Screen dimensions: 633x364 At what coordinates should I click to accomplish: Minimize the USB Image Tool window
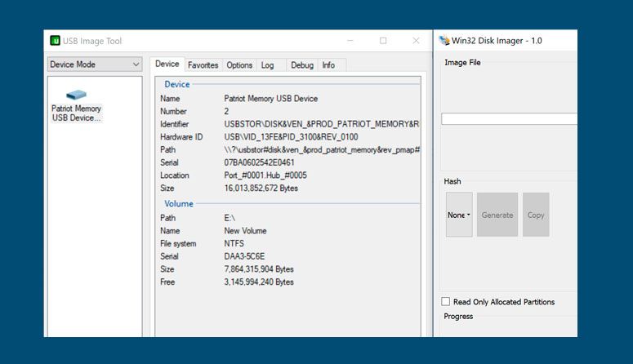(x=350, y=40)
